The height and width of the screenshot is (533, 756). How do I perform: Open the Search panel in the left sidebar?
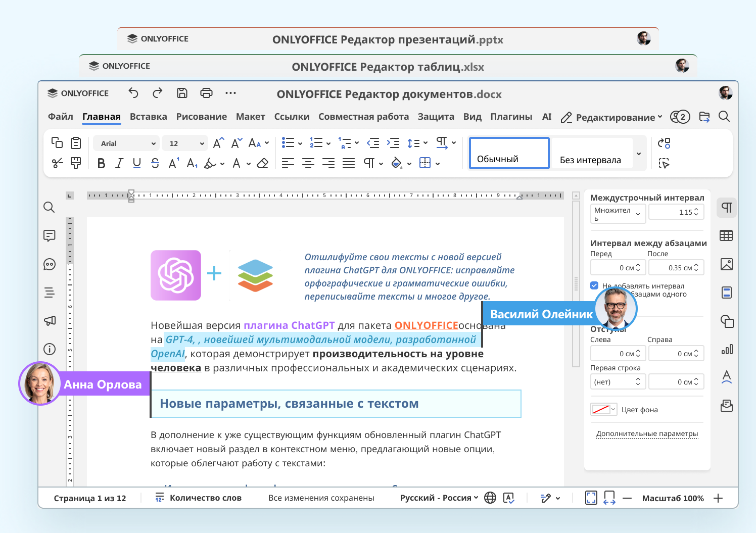[x=49, y=207]
